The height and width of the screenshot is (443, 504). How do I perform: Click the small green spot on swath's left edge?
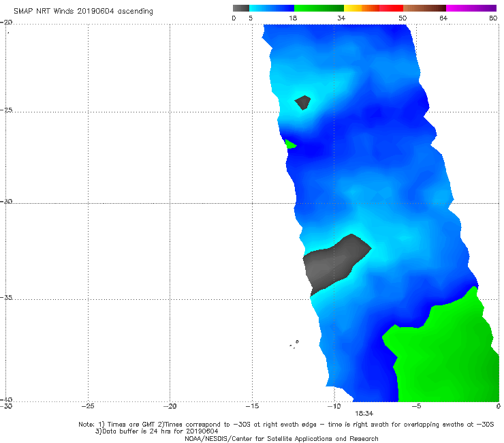point(290,144)
